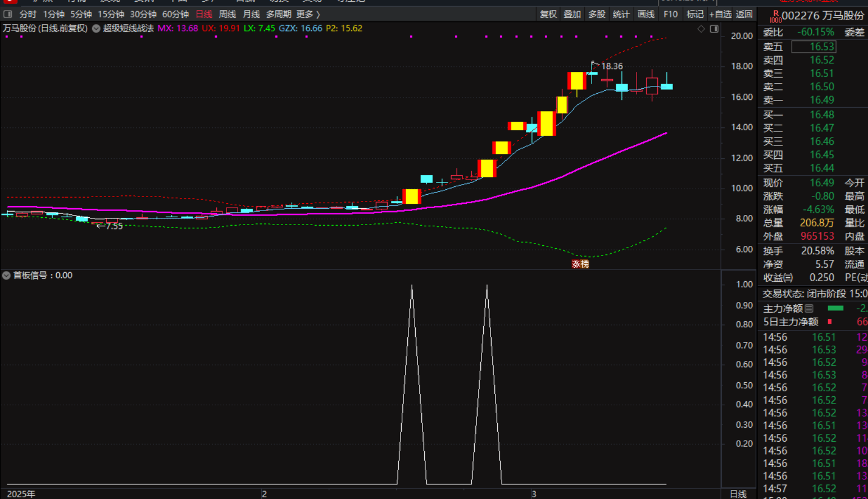Open the 主力净额 detail list icon
The height and width of the screenshot is (499, 868).
pyautogui.click(x=809, y=308)
